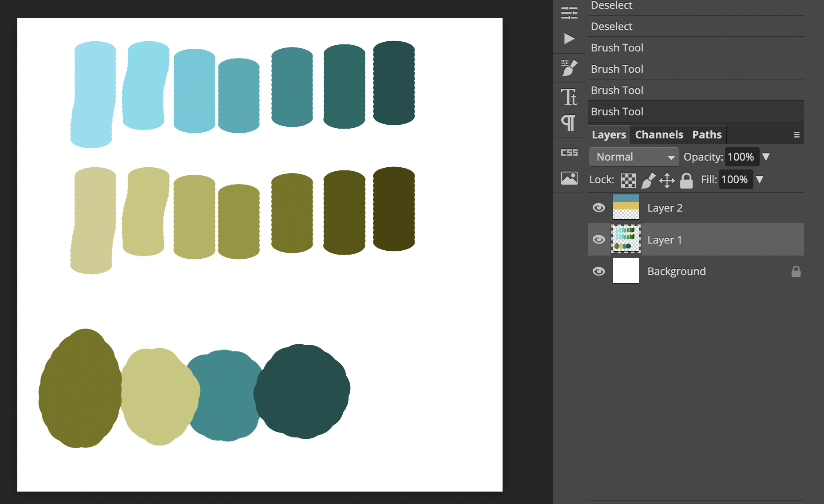Image resolution: width=824 pixels, height=504 pixels.
Task: Open the Character text panel icon
Action: 569,97
